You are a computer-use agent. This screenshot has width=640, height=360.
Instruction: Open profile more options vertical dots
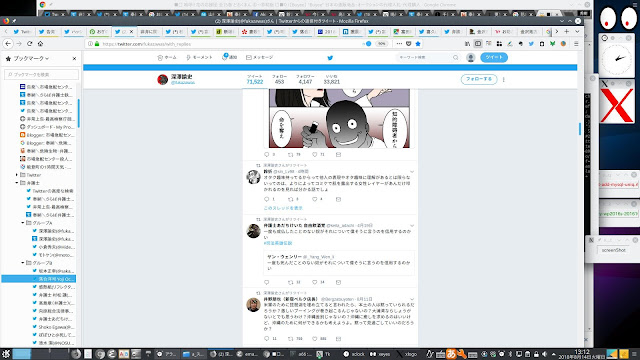(x=504, y=80)
